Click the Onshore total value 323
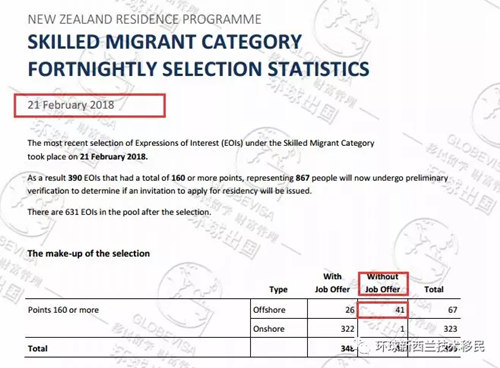 coord(450,329)
